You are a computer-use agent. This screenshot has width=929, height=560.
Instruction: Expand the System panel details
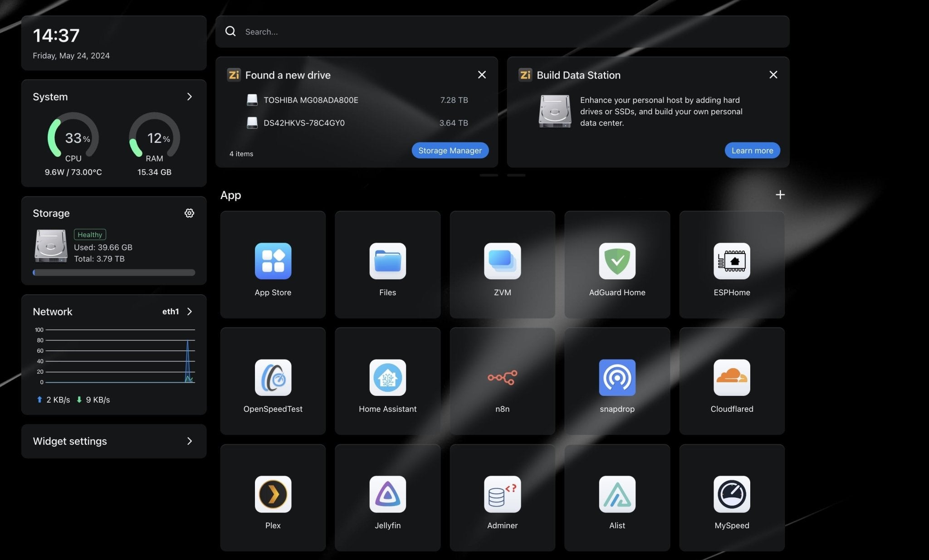[189, 97]
